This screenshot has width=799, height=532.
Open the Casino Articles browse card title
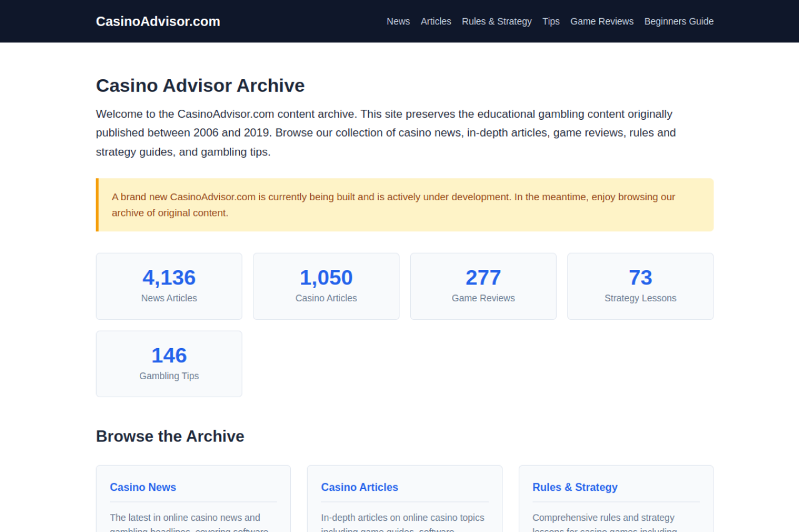click(x=360, y=487)
